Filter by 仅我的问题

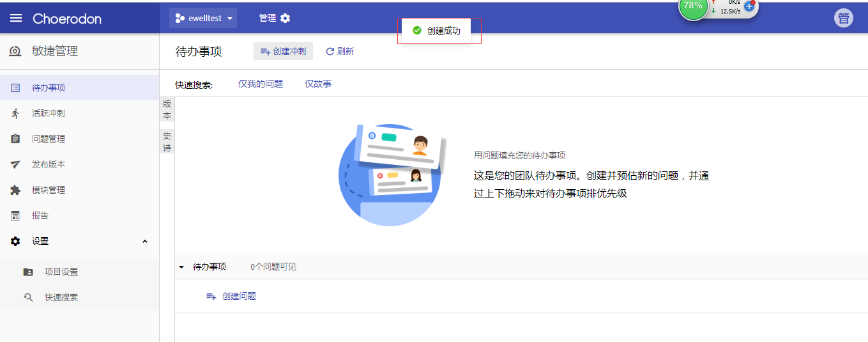(261, 84)
